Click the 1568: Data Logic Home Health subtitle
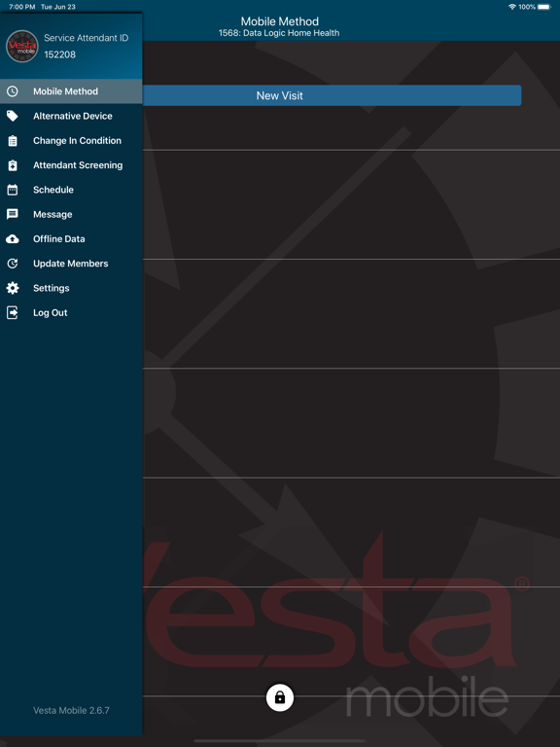 (279, 33)
